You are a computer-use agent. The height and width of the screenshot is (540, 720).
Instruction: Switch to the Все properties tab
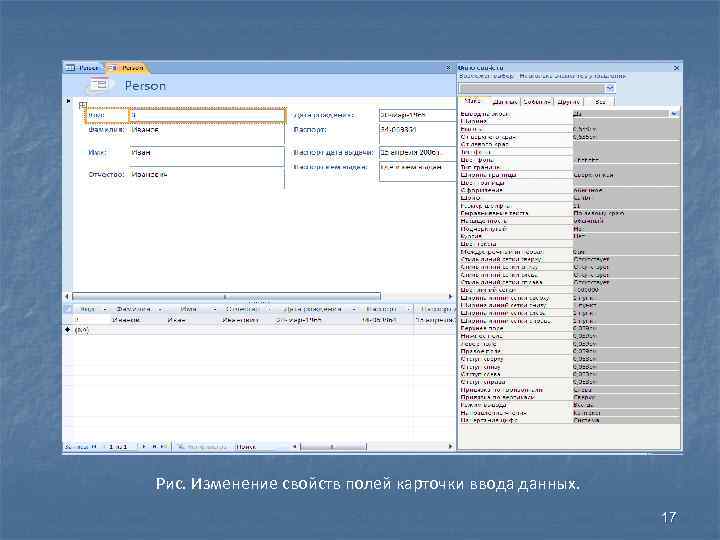(x=600, y=102)
